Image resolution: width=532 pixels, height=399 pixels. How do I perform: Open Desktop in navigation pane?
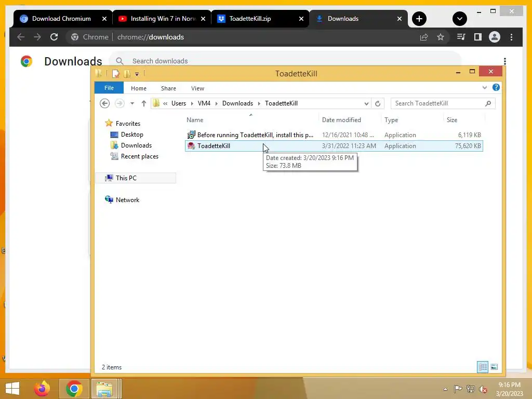click(x=132, y=135)
